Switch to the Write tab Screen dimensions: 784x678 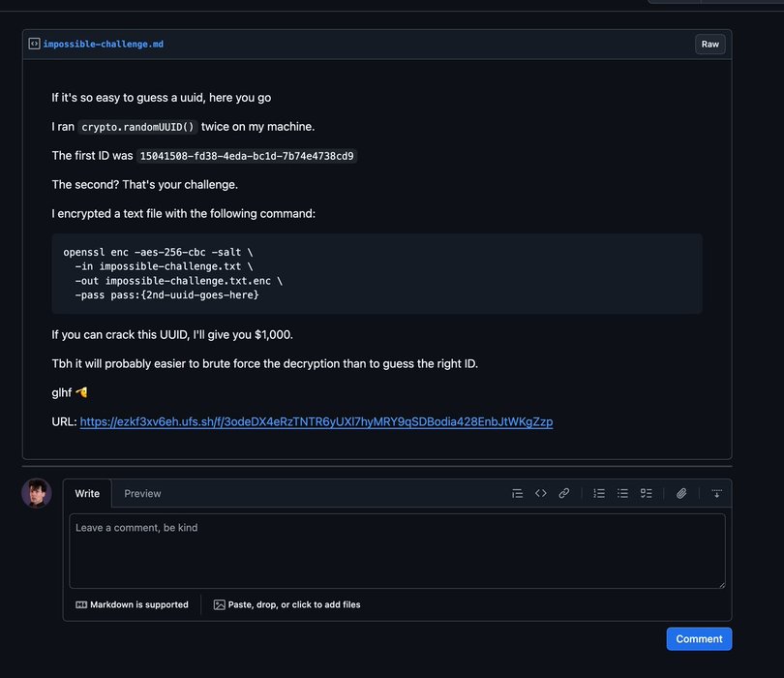click(87, 493)
